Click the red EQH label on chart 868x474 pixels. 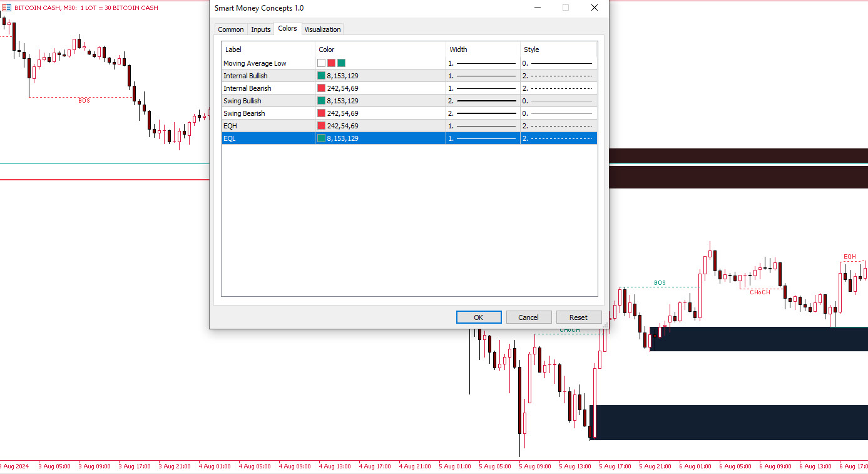click(849, 257)
